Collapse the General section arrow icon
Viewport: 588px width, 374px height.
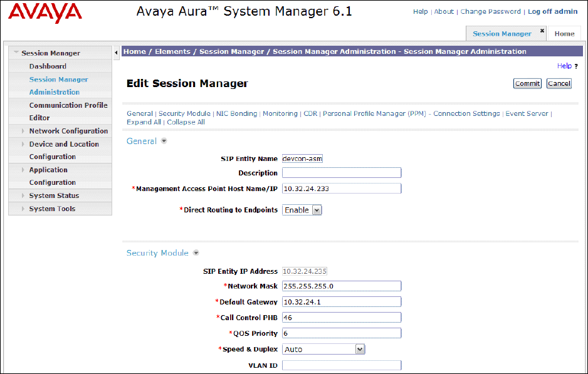click(164, 142)
